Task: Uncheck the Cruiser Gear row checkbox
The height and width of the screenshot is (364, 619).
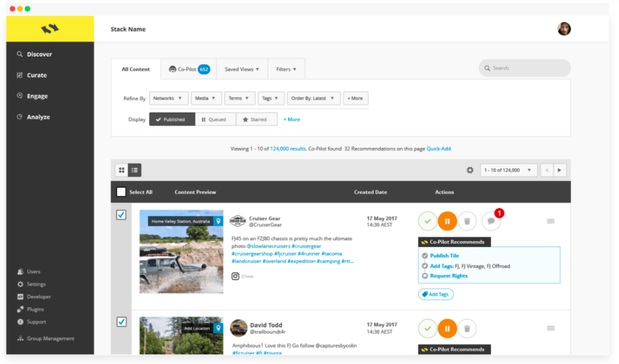Action: click(121, 214)
